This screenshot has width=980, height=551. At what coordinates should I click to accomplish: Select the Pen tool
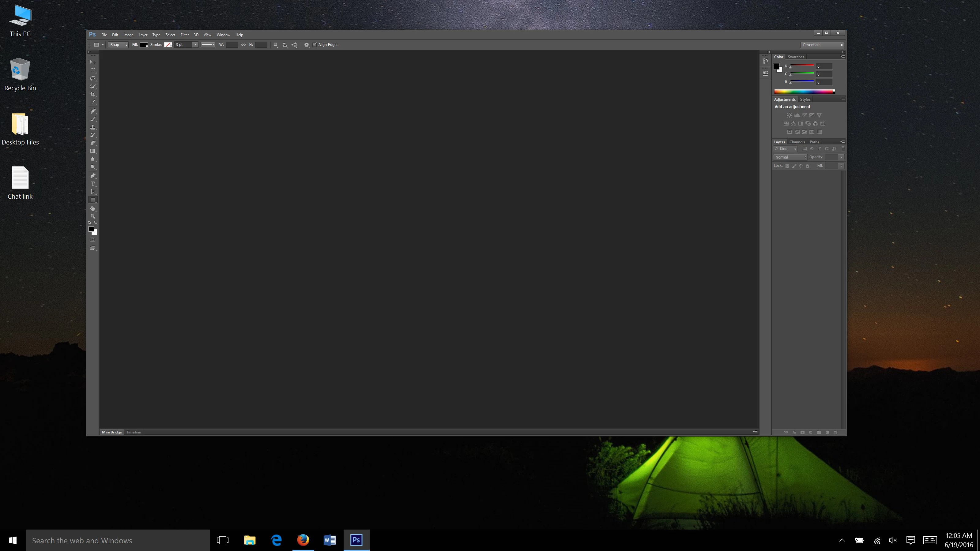92,176
